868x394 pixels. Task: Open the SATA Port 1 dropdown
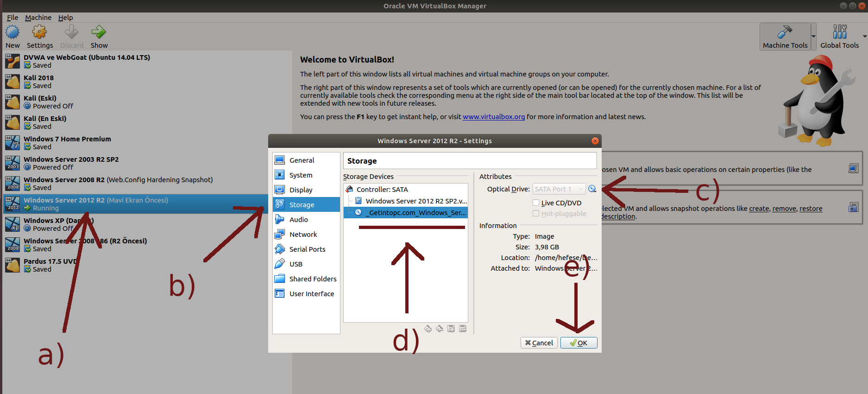(558, 189)
